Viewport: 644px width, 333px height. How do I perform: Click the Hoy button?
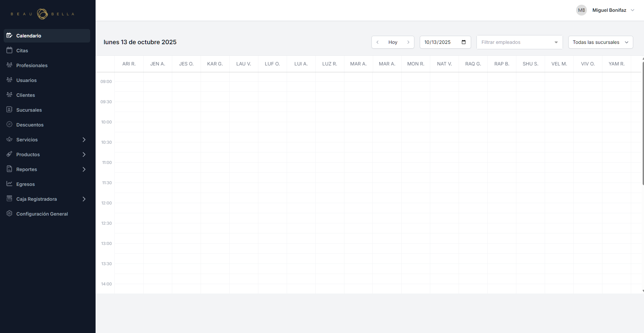point(393,42)
